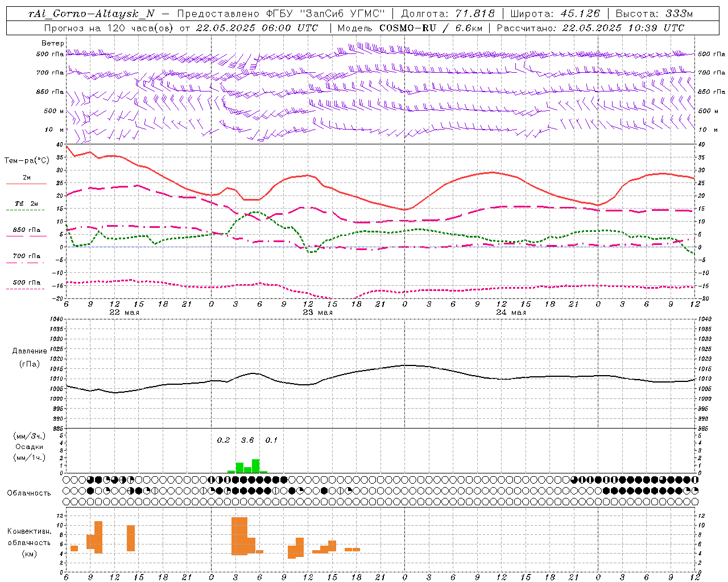Click the Ветер wind panel label
The height and width of the screenshot is (582, 728).
pos(52,43)
